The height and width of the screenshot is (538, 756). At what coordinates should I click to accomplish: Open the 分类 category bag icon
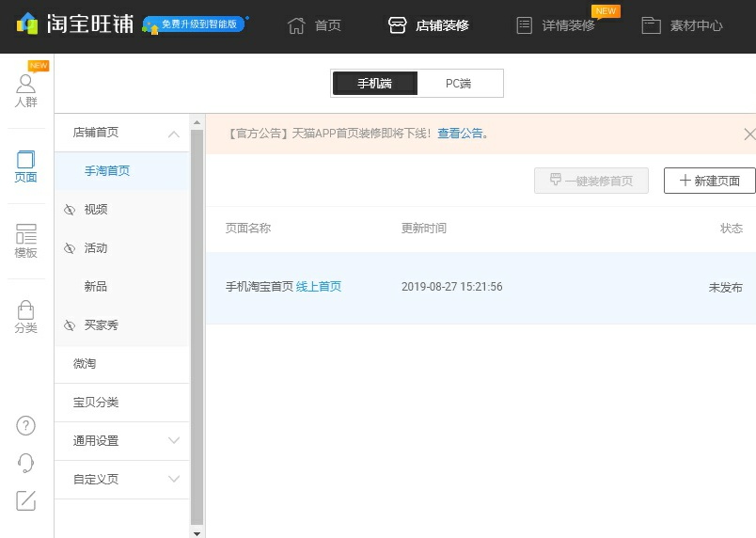click(26, 317)
